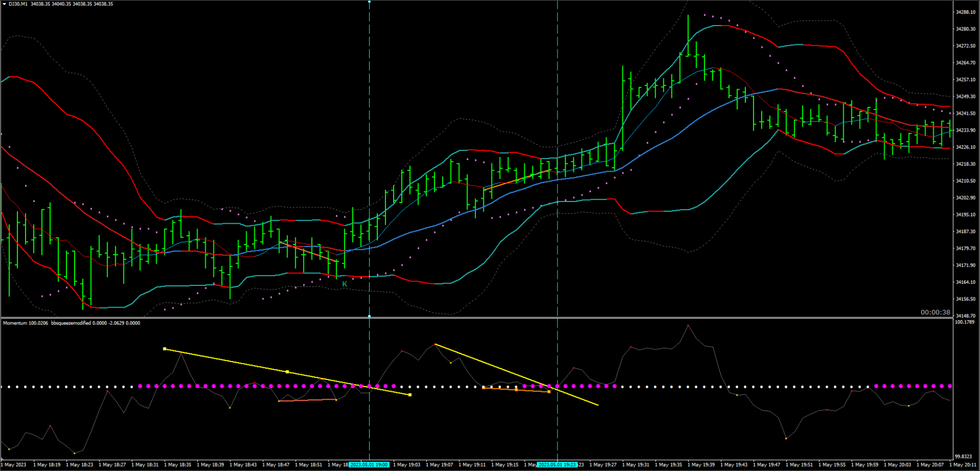The image size is (980, 471).
Task: Select the second yellow trendline's top start point
Action: click(x=435, y=344)
